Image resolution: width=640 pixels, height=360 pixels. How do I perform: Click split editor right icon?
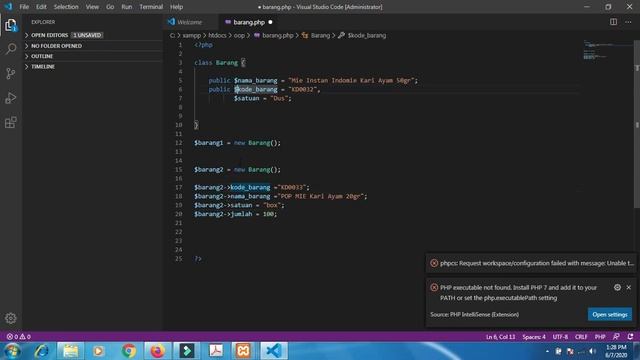[x=613, y=22]
